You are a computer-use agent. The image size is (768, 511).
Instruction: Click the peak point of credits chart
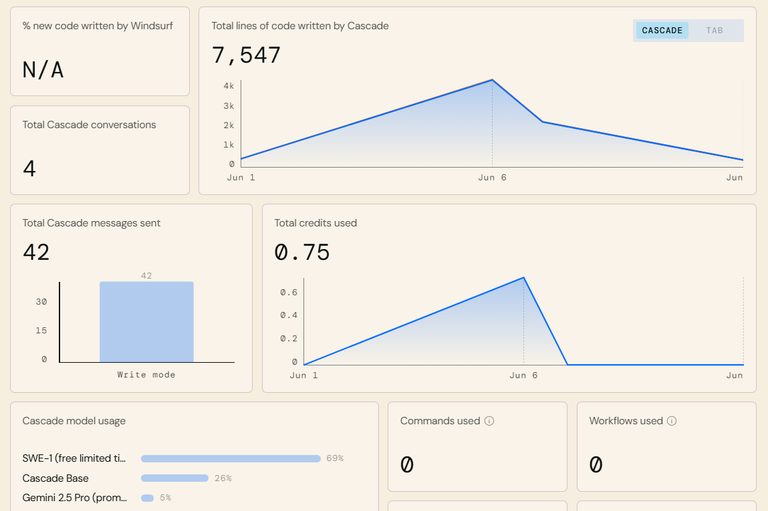(524, 278)
